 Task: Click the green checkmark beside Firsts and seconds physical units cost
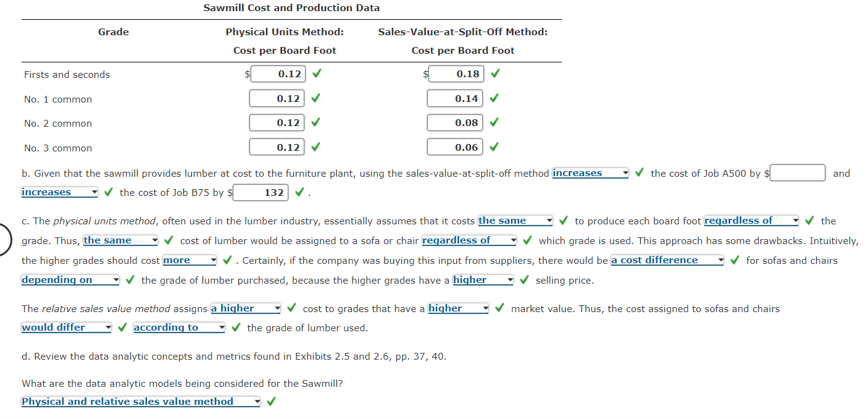tap(316, 74)
